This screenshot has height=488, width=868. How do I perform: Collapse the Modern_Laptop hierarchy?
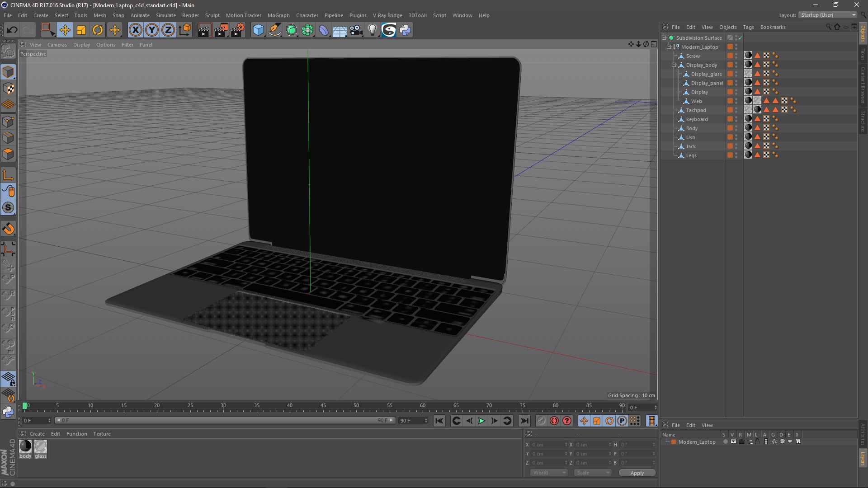point(669,47)
